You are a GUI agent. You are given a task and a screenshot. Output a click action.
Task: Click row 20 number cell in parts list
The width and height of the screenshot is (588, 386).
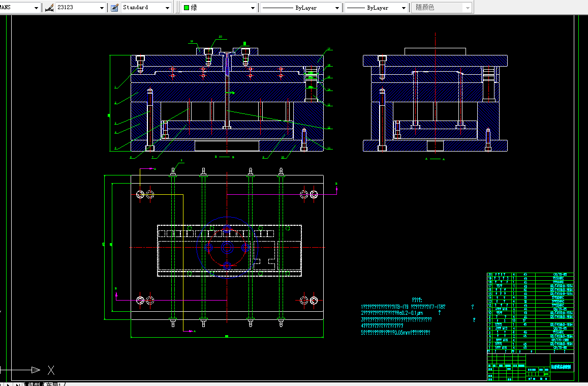489,275
